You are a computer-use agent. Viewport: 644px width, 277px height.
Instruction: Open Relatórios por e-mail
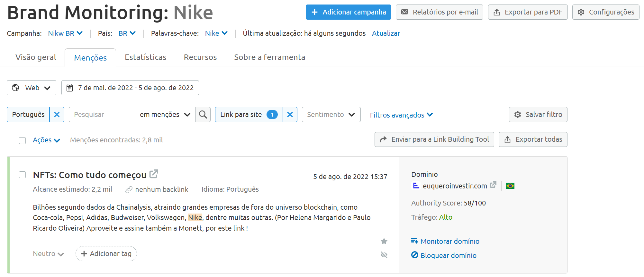point(439,12)
